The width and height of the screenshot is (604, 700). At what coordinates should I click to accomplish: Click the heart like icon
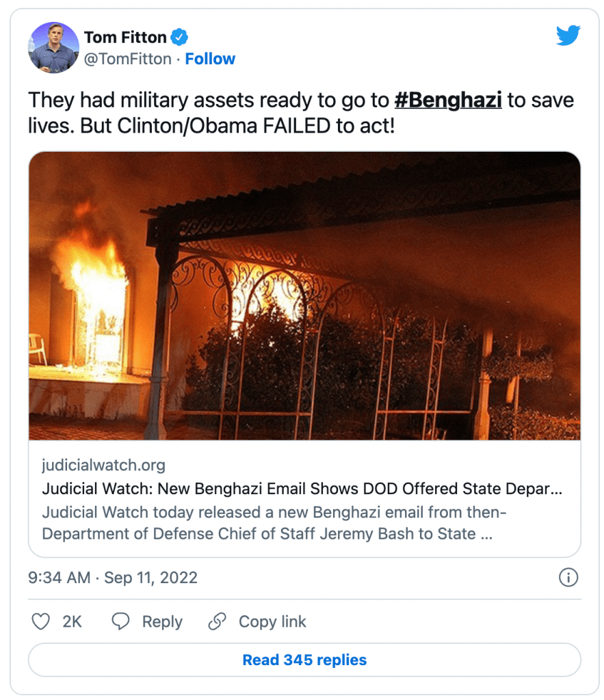click(x=42, y=621)
